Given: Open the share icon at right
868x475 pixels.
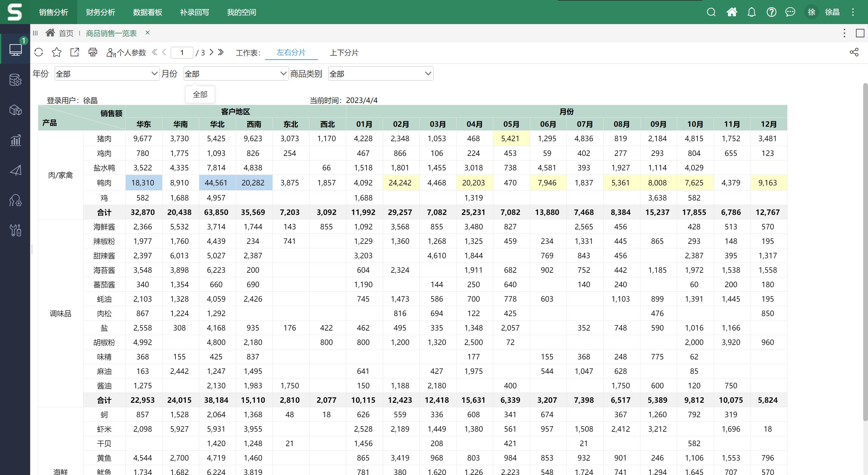Looking at the screenshot, I should (854, 52).
